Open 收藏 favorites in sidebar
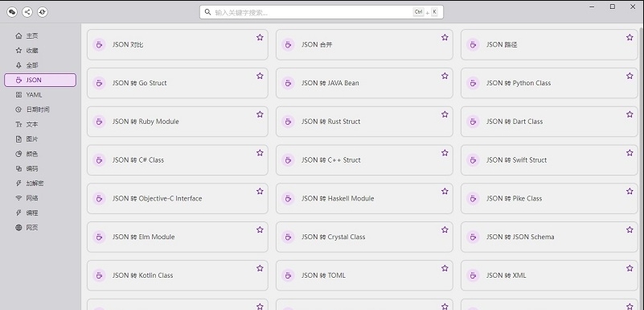This screenshot has width=644, height=310. coord(40,51)
